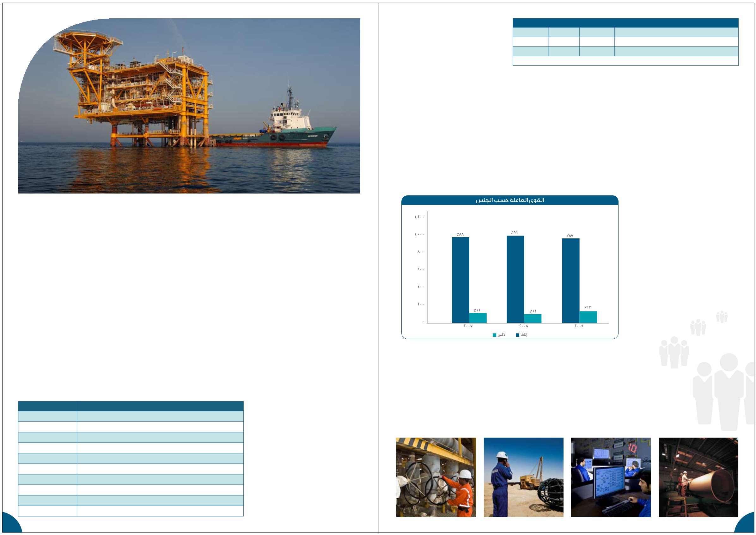The width and height of the screenshot is (756, 535).
Task: Click the teal legend swatch
Action: tap(494, 335)
